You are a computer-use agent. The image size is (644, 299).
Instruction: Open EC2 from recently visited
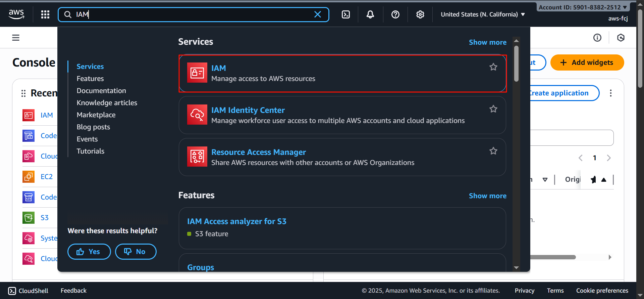47,177
